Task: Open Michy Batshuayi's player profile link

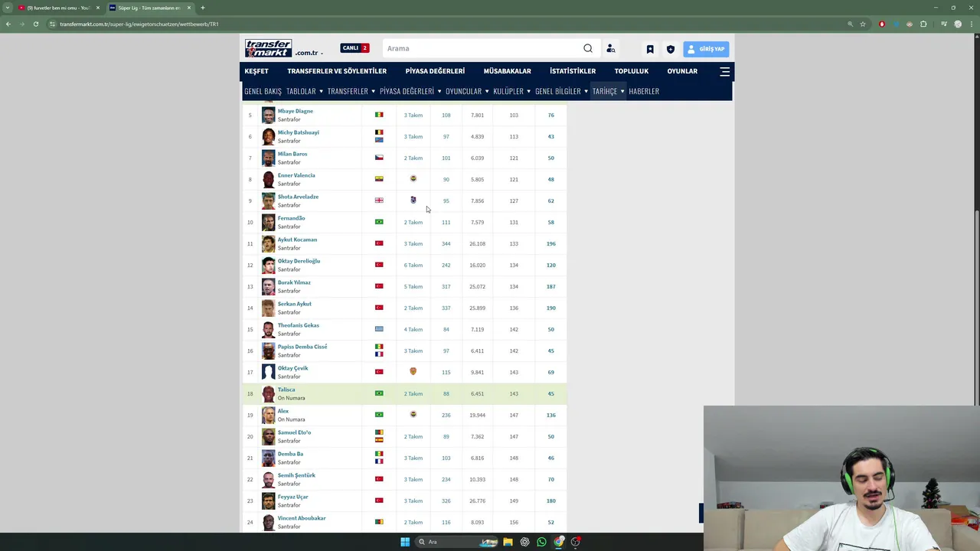Action: (x=298, y=132)
